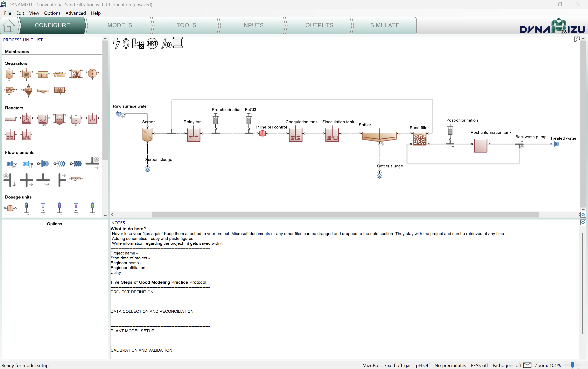Open the Advanced menu
Viewport: 588px width, 369px height.
tap(75, 13)
